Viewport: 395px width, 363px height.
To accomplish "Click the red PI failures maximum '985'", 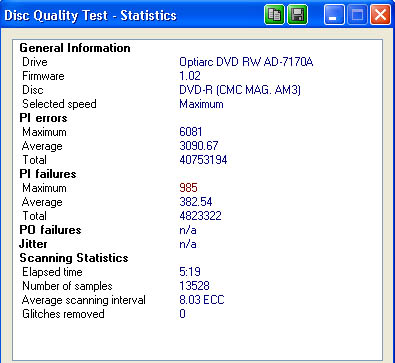I will [188, 188].
